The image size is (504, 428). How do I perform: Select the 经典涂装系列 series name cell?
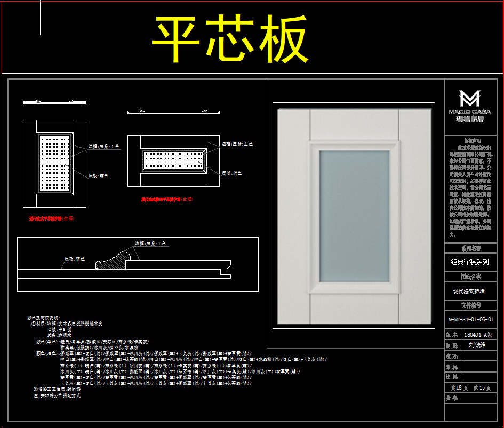[470, 262]
